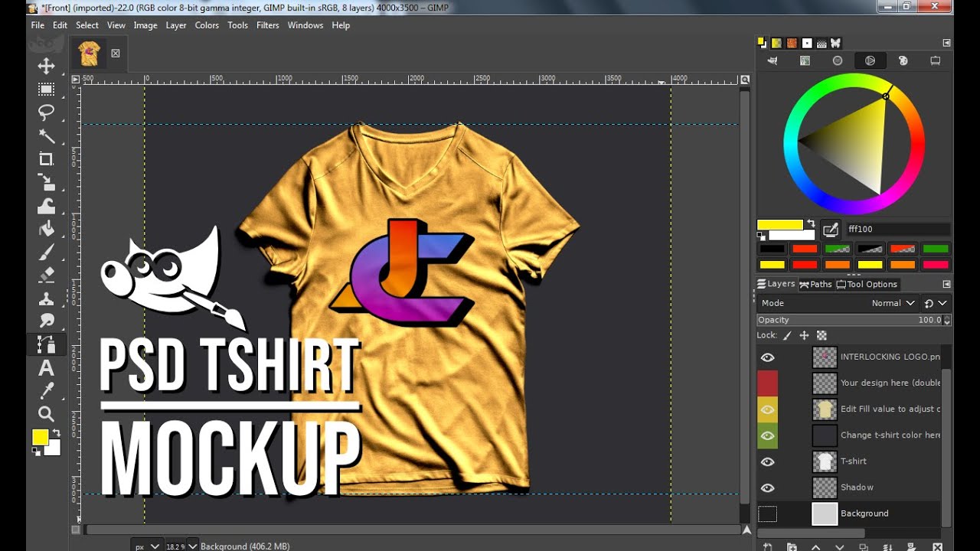The height and width of the screenshot is (551, 980).
Task: Select the Warp Transform tool
Action: pyautogui.click(x=47, y=206)
